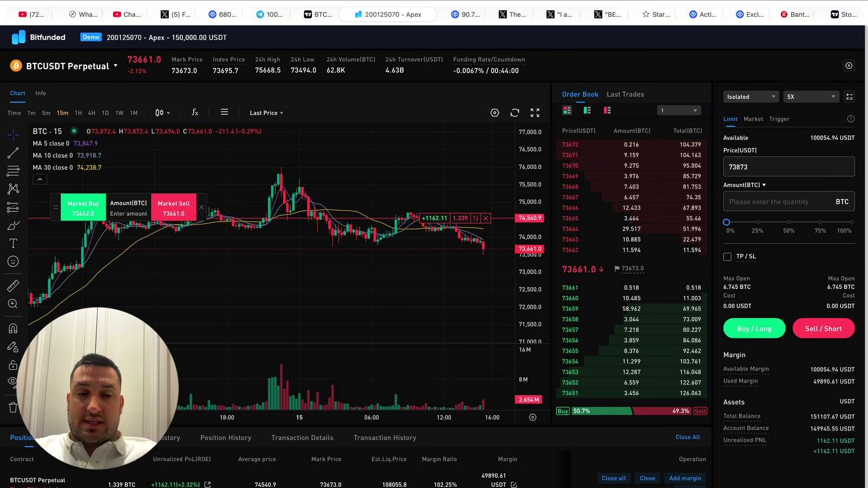
Task: Open the Fibonacci retracement tool
Action: point(13,171)
